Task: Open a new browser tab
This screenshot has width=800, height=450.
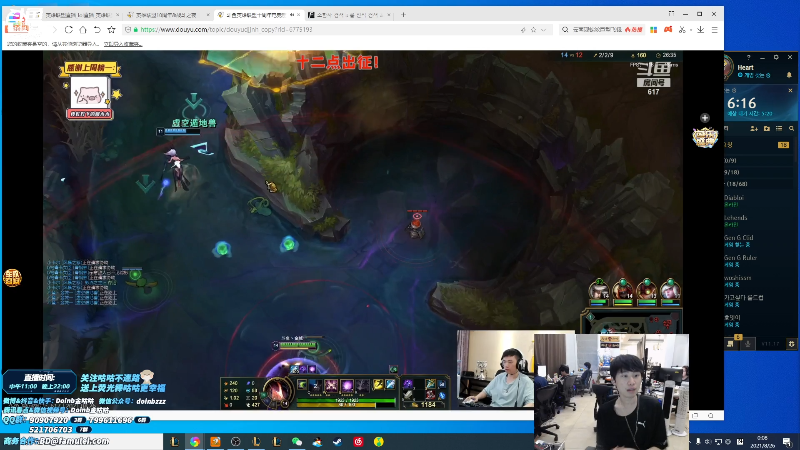Action: click(x=403, y=15)
